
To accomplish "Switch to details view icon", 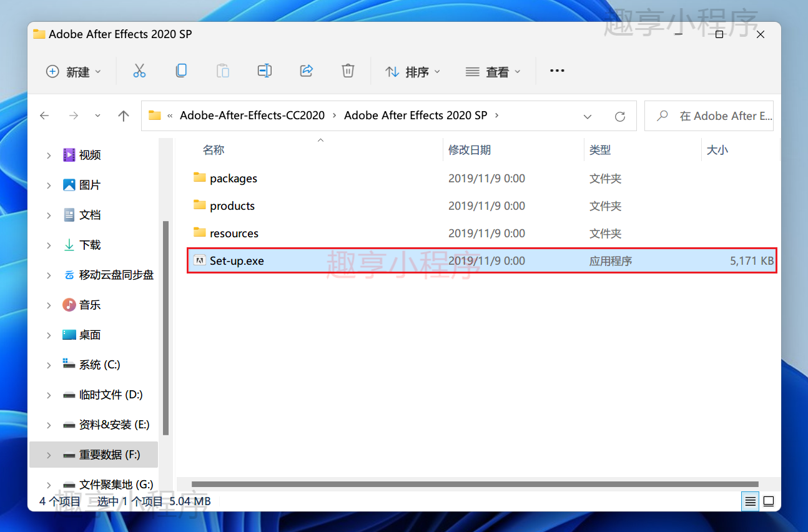I will click(x=751, y=501).
